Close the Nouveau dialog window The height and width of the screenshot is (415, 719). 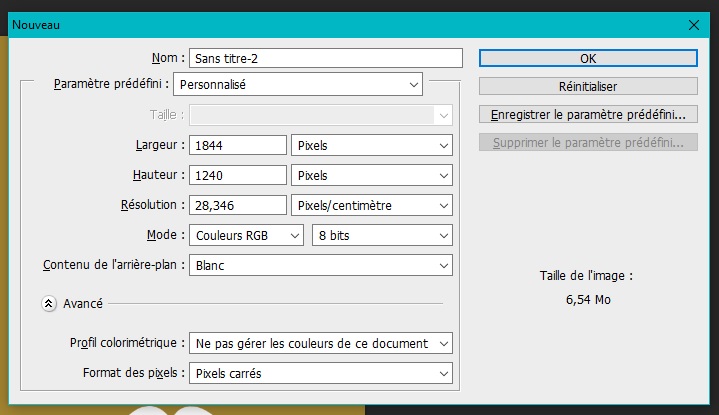click(695, 24)
